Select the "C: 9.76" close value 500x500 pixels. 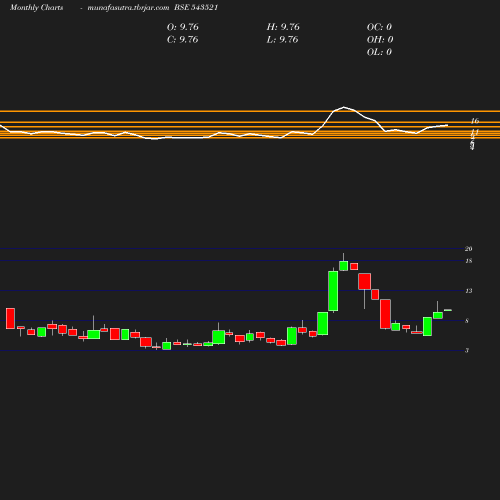182,40
